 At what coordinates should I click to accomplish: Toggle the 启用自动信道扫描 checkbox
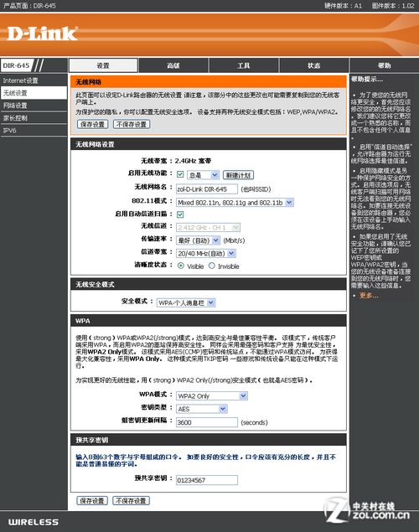(x=180, y=214)
